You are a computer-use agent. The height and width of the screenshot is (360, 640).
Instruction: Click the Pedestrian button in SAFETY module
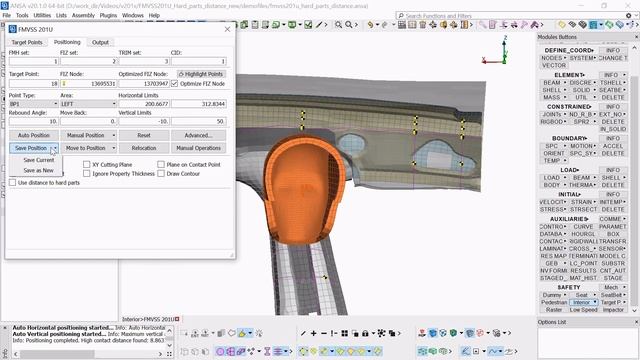554,302
